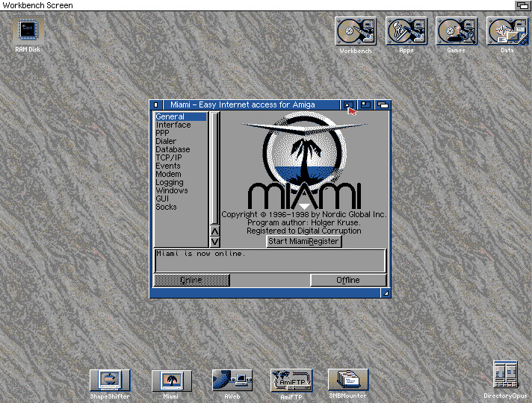Select Events in the Miami list

pyautogui.click(x=181, y=166)
